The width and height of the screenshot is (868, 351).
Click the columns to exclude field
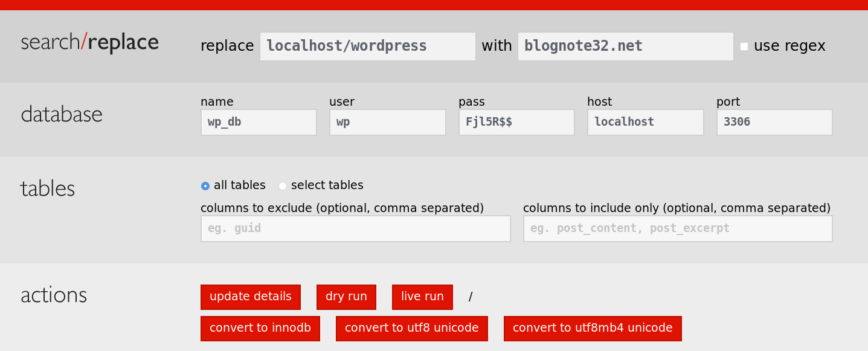(355, 228)
